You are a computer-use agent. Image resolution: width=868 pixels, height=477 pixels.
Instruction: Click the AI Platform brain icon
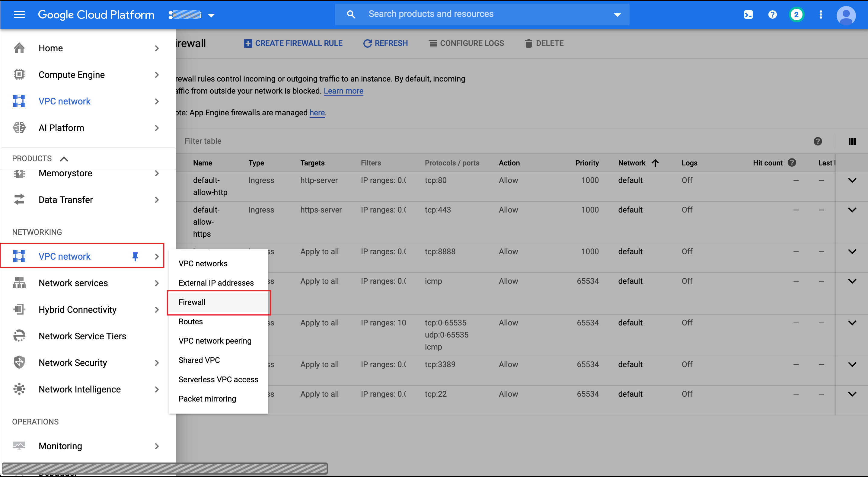pos(19,128)
